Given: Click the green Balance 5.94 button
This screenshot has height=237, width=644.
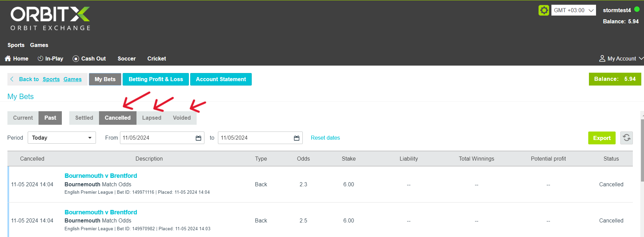Looking at the screenshot, I should pos(615,79).
